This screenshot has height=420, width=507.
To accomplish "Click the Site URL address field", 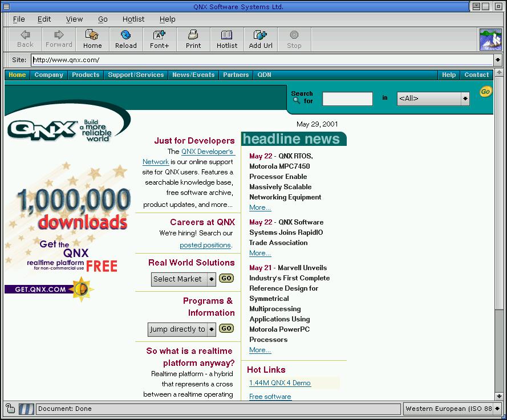I will click(x=262, y=60).
